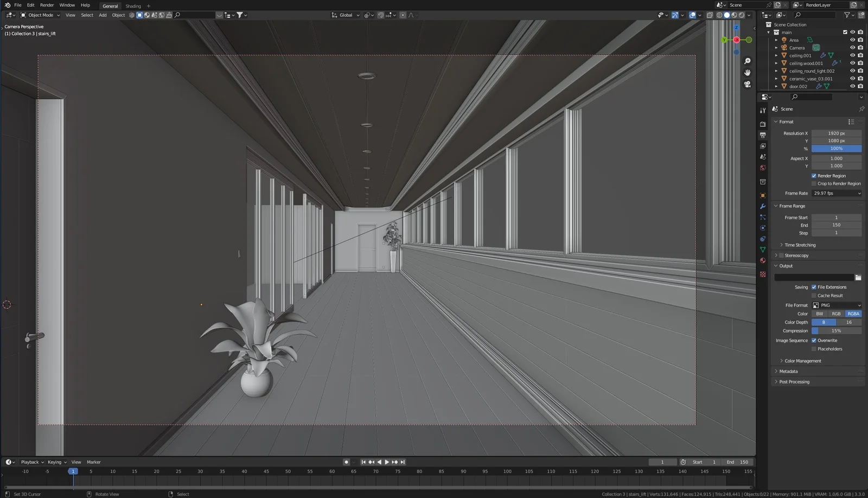Screen dimensions: 868x498
Task: Toggle the camera view icon in viewport sidebar
Action: (748, 84)
